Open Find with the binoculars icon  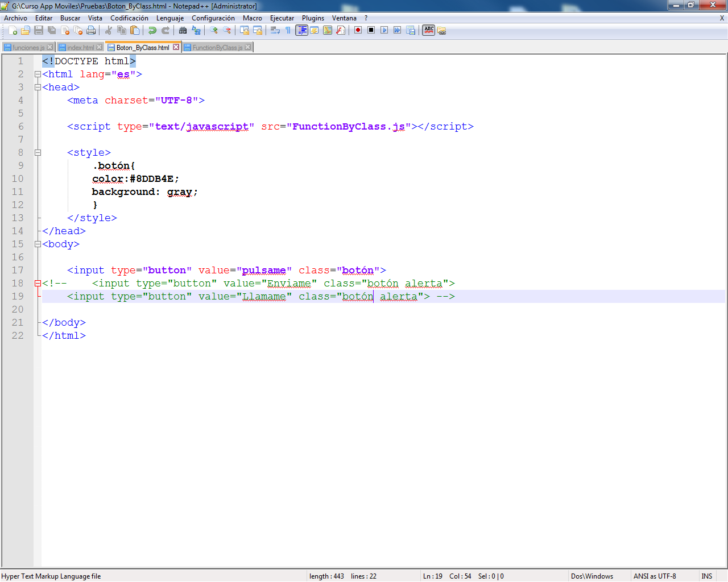click(183, 30)
